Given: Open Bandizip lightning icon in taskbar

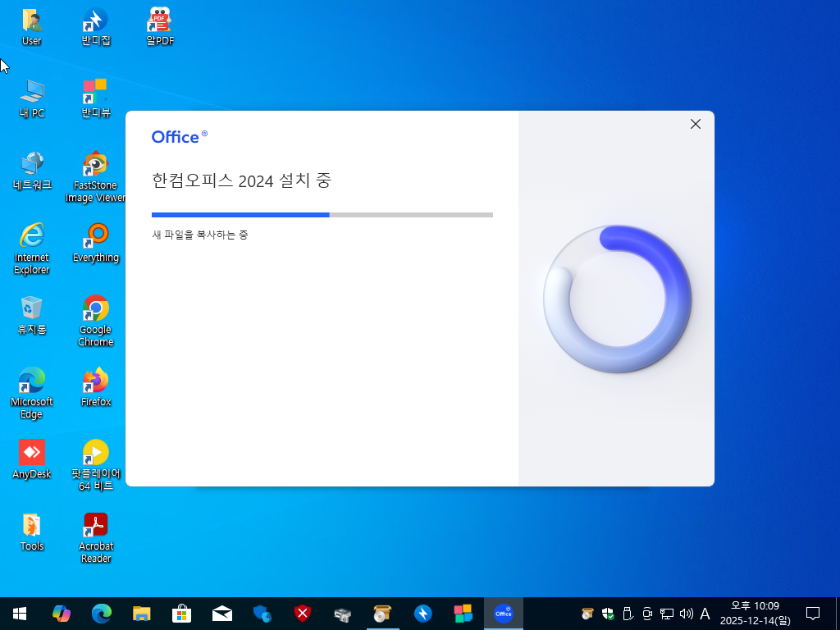Looking at the screenshot, I should (422, 614).
